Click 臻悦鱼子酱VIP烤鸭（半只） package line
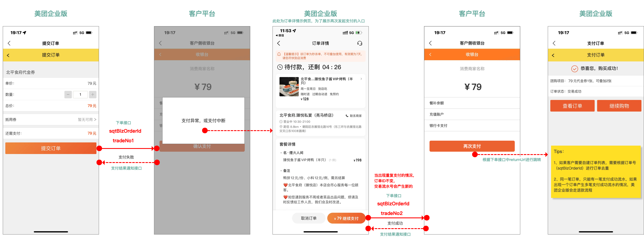Image resolution: width=644 pixels, height=237 pixels. coord(322,160)
